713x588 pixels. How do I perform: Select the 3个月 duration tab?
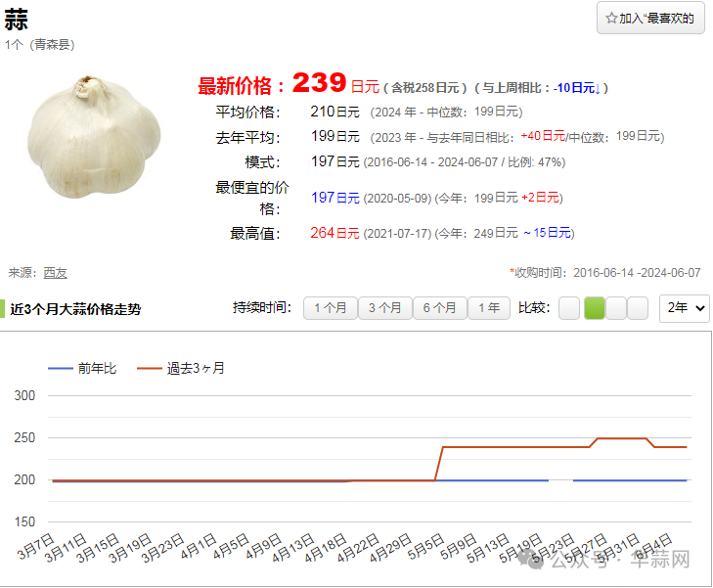point(384,308)
